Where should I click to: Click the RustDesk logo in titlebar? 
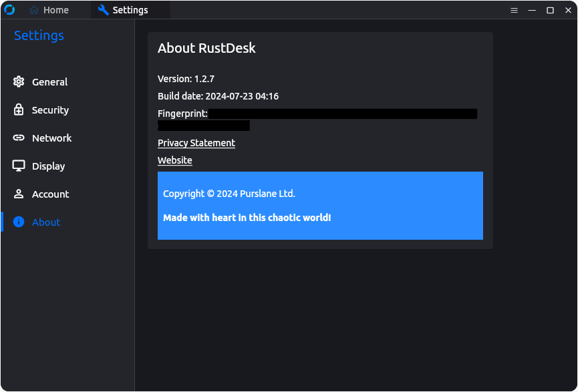click(x=9, y=9)
